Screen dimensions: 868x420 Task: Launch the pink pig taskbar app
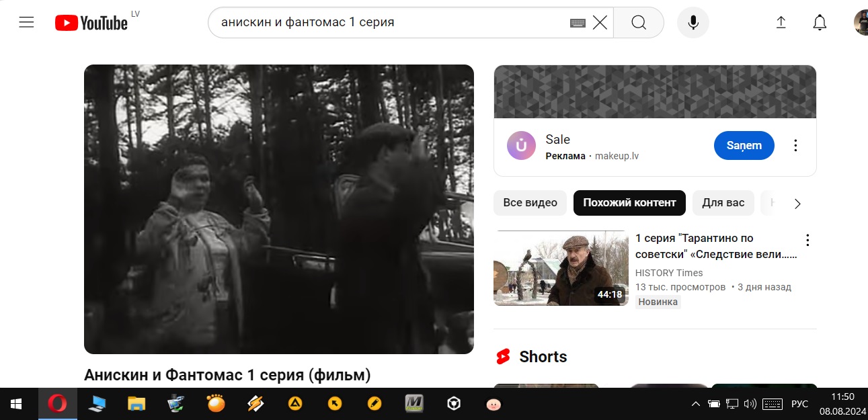coord(494,404)
